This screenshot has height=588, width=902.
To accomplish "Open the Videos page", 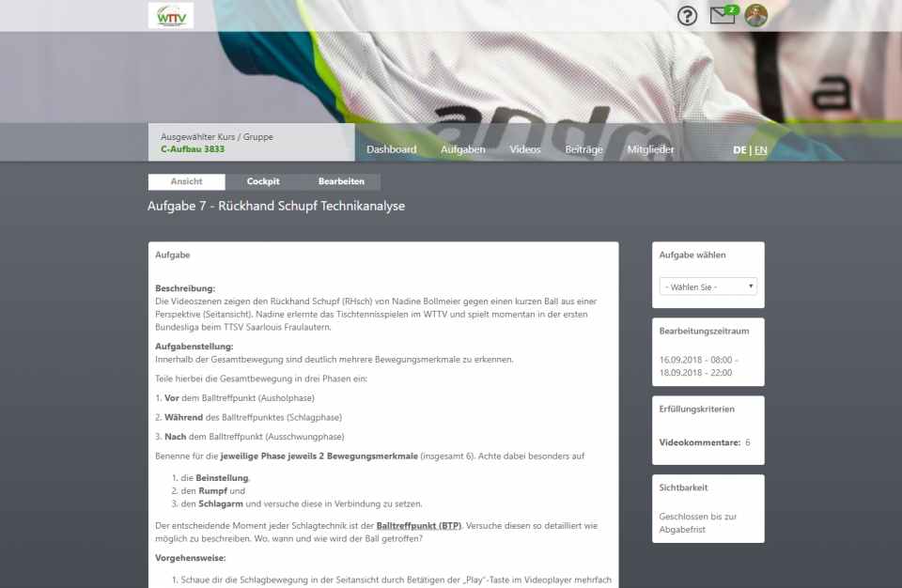I will pyautogui.click(x=525, y=149).
